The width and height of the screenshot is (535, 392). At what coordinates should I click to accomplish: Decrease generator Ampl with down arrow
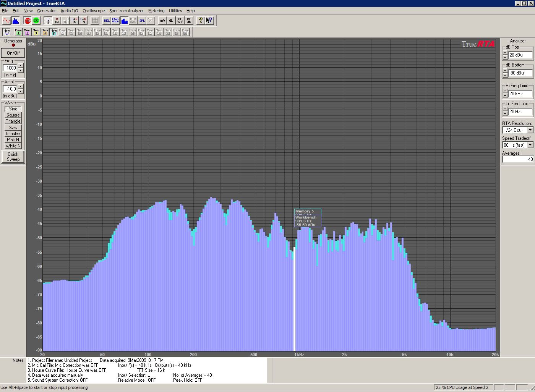click(21, 91)
